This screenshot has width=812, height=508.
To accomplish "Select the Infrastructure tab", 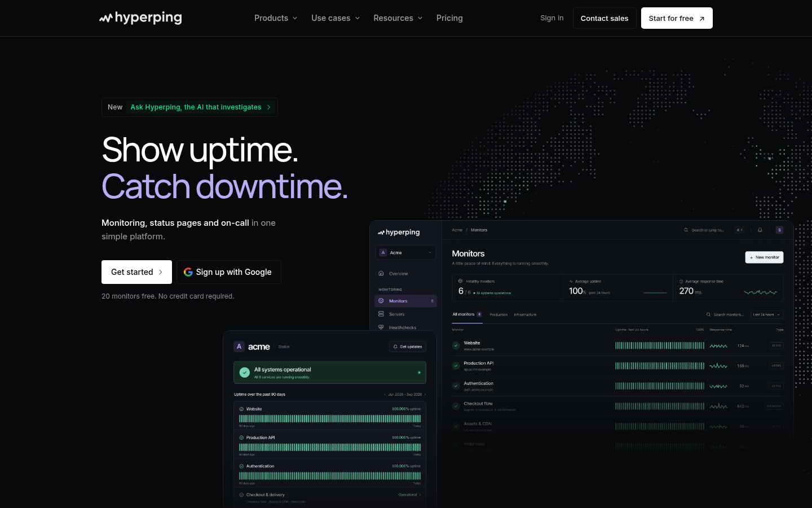I will [x=525, y=314].
